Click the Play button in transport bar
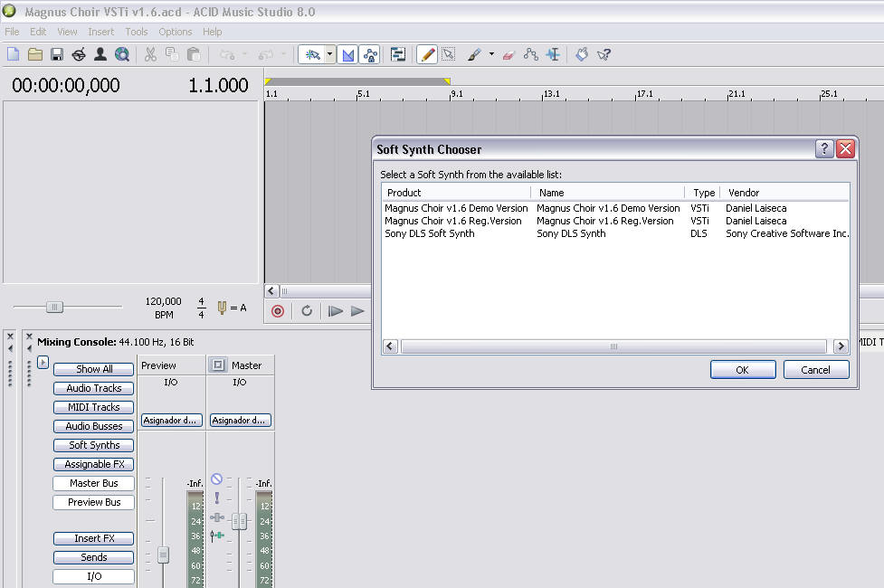This screenshot has width=884, height=588. (357, 311)
